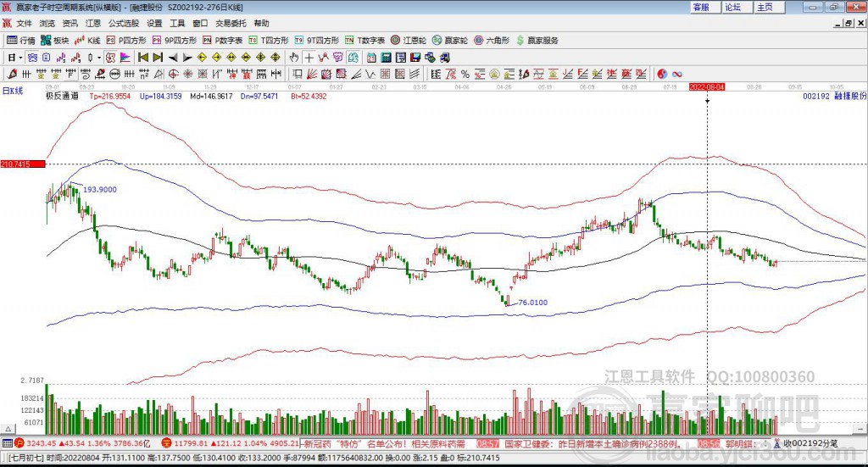Viewport: 868px width, 467px height.
Task: Open the 板块 sectors view
Action: point(54,41)
